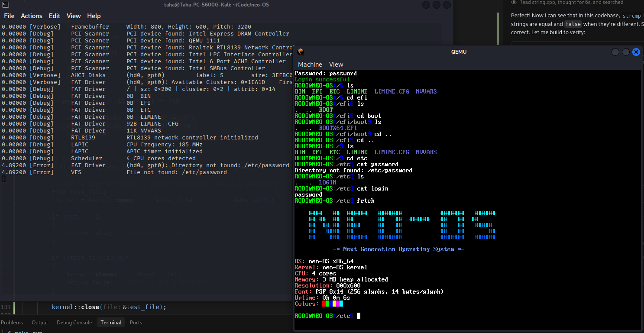Click the 'cd boot' command in QEMU
This screenshot has width=644, height=333.
(369, 116)
